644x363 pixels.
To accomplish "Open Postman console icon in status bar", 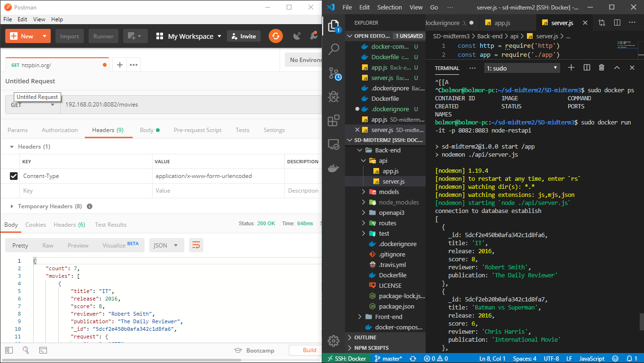I will point(43,350).
